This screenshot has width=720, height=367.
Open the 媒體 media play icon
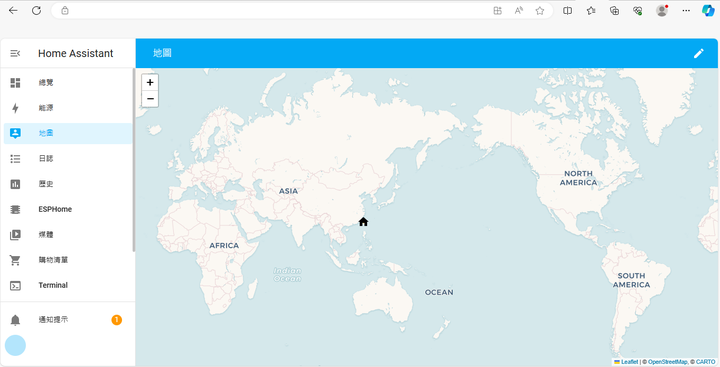[15, 235]
